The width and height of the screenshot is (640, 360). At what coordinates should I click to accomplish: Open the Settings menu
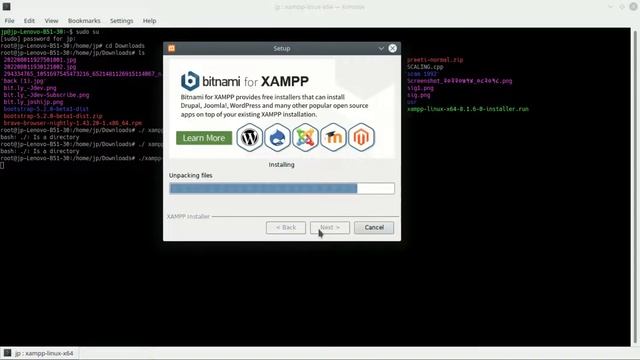(121, 20)
